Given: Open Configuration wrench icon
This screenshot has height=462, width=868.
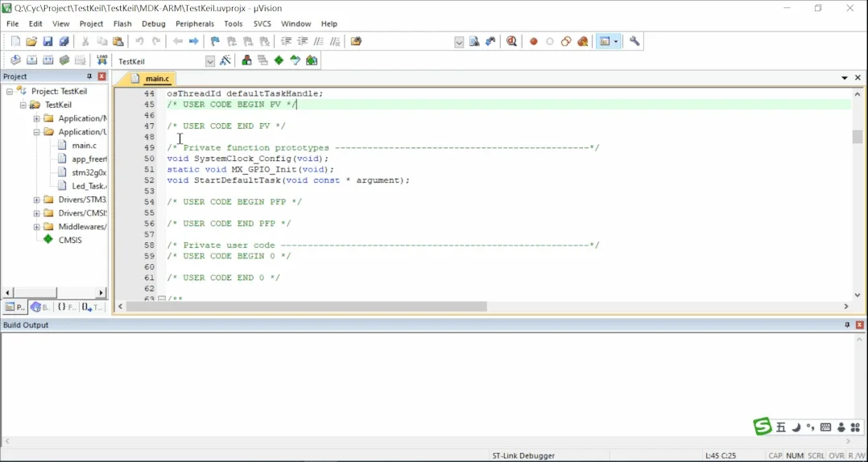Looking at the screenshot, I should [634, 42].
